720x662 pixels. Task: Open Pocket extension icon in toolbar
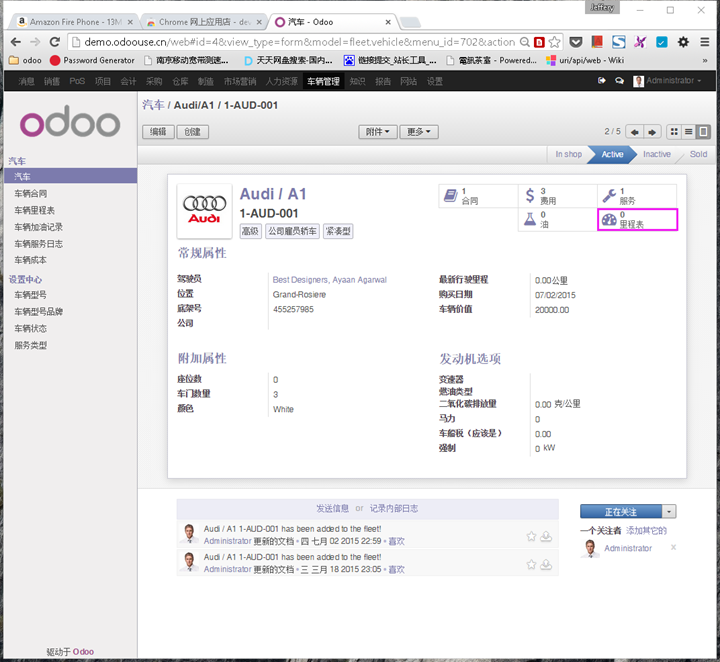[x=576, y=42]
